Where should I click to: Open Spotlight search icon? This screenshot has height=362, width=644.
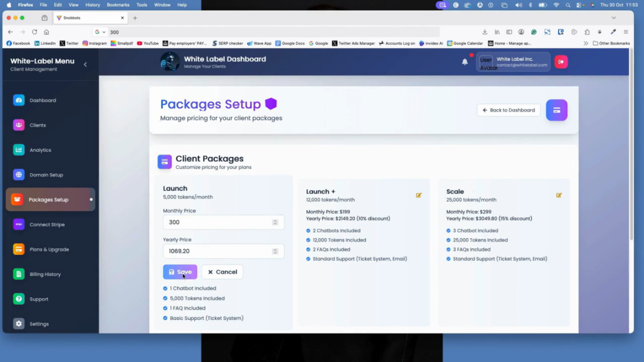coord(568,5)
